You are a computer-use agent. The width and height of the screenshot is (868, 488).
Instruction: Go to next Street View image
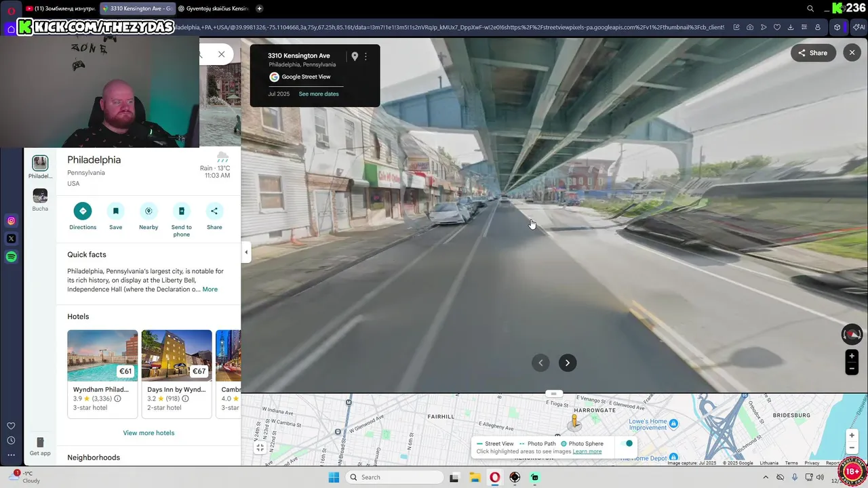568,363
